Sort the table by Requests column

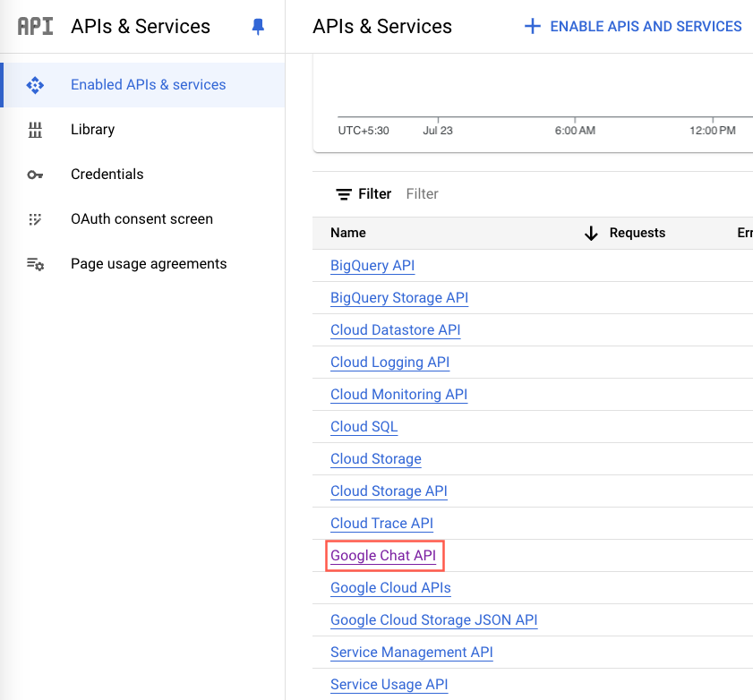point(637,233)
